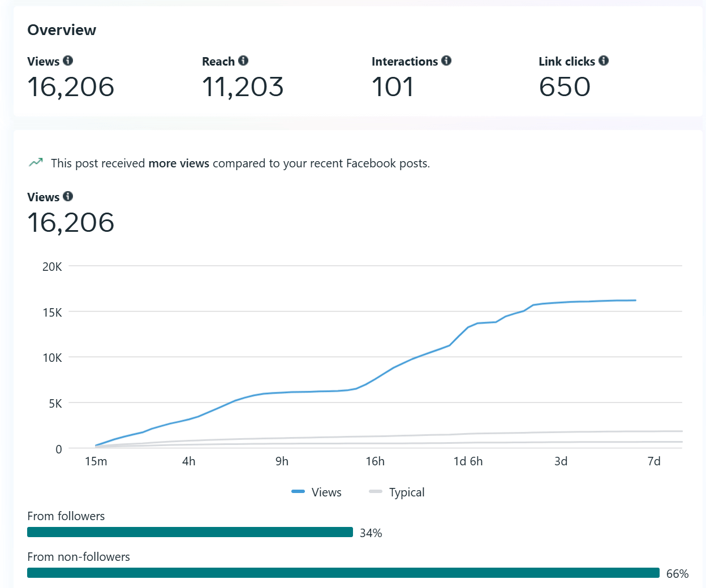The height and width of the screenshot is (588, 706).
Task: Click the info icon beside Views above chart
Action: [x=68, y=196]
